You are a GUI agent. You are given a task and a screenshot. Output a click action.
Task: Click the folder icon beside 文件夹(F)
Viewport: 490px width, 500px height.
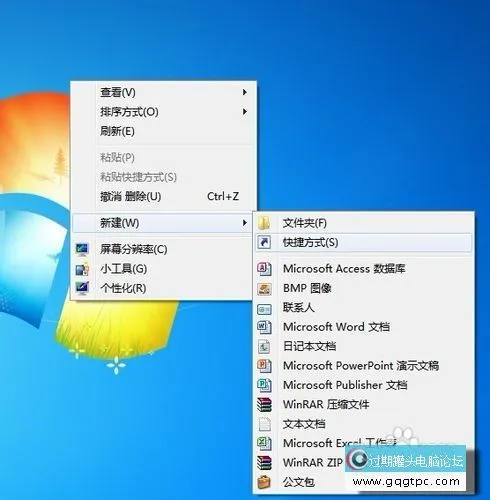pos(264,223)
